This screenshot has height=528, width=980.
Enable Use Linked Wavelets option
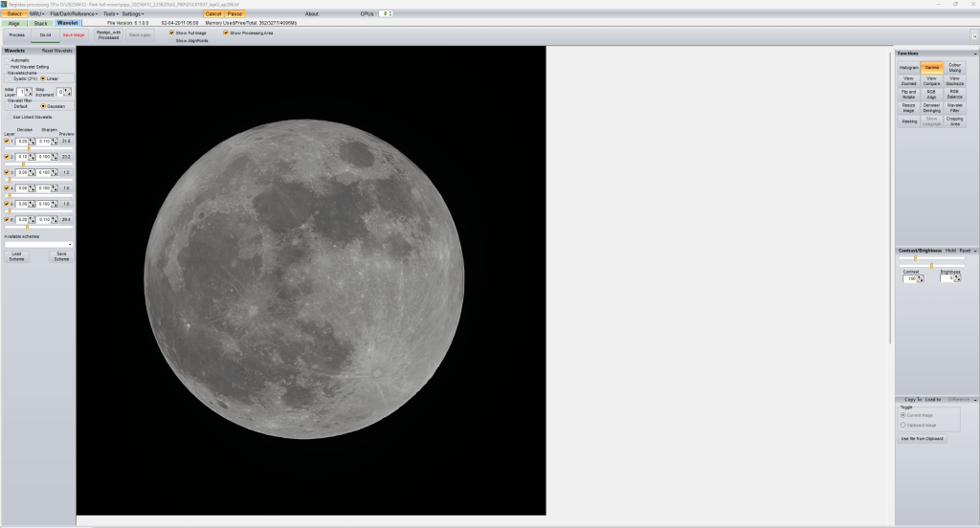pos(10,117)
